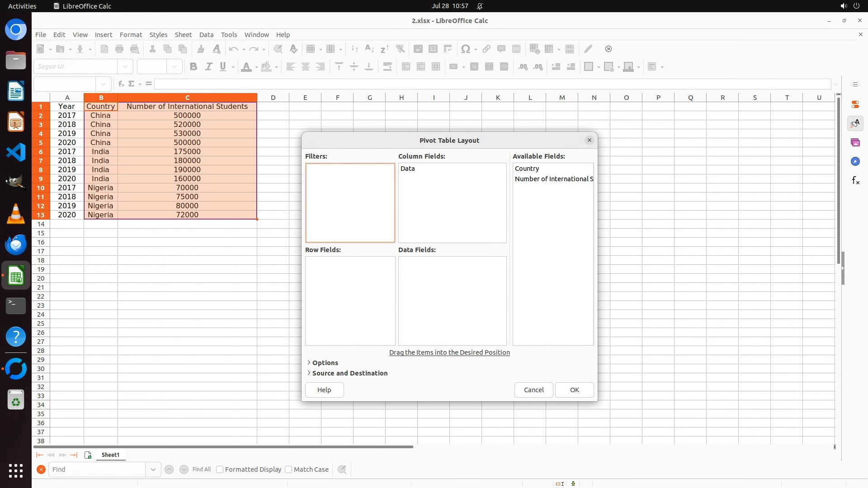Switch to the Sheet1 tab
868x488 pixels.
pos(110,455)
